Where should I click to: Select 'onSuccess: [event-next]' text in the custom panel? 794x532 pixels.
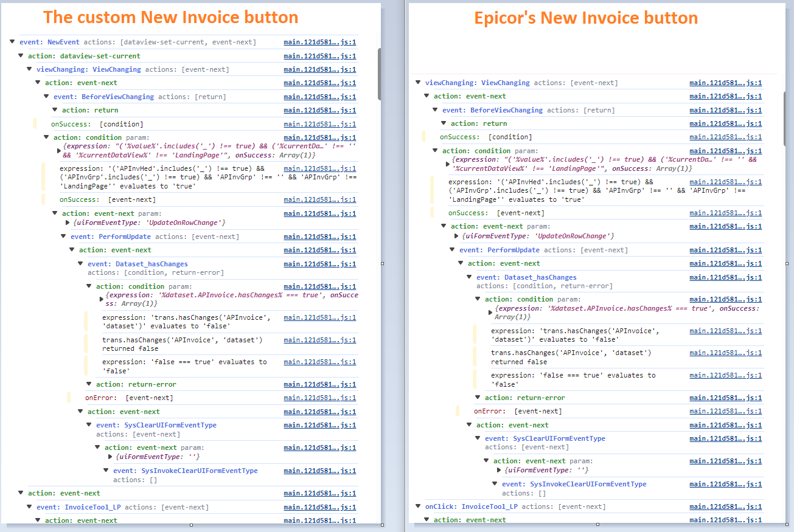[107, 199]
